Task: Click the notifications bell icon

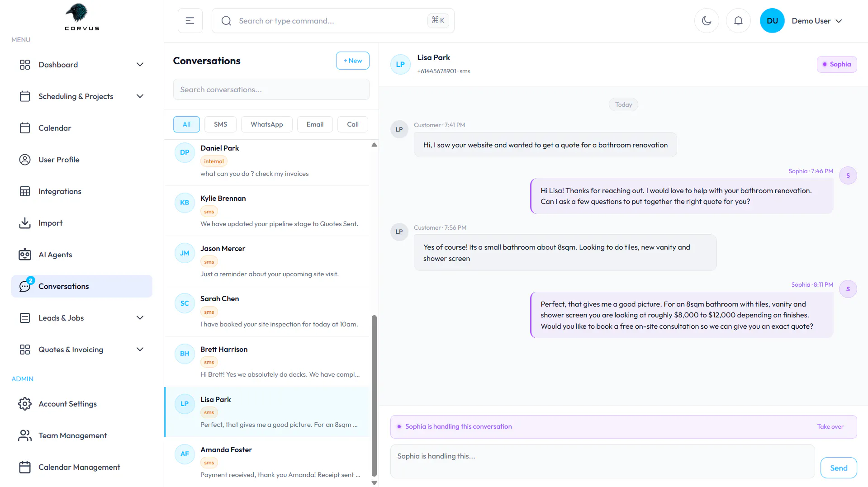Action: point(738,21)
